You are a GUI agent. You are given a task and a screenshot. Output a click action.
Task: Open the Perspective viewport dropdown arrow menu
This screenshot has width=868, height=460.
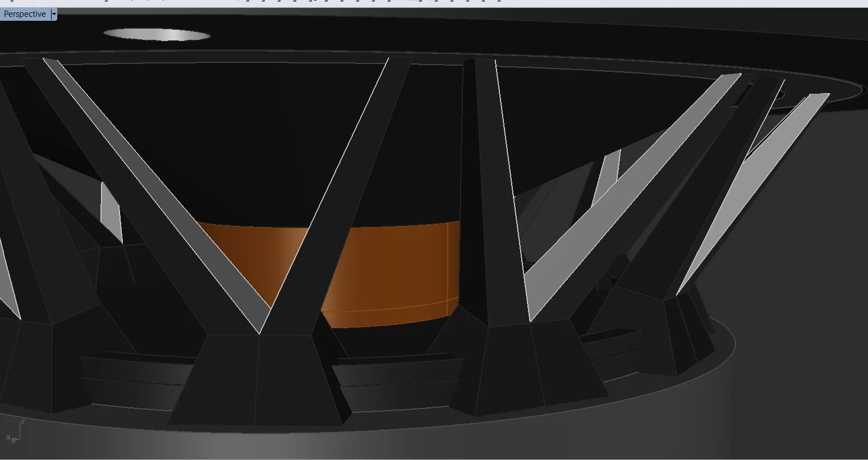(x=54, y=14)
